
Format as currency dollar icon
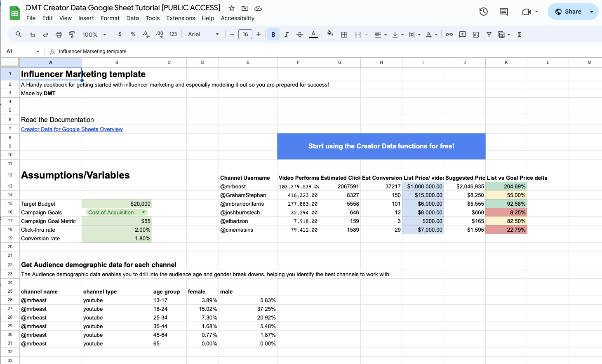(x=120, y=34)
